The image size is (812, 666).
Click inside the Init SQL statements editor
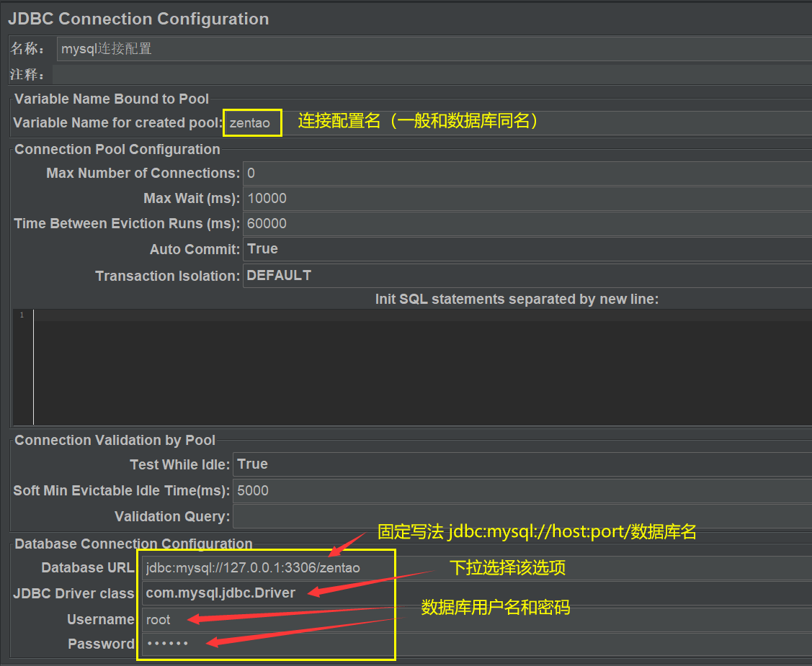422,367
